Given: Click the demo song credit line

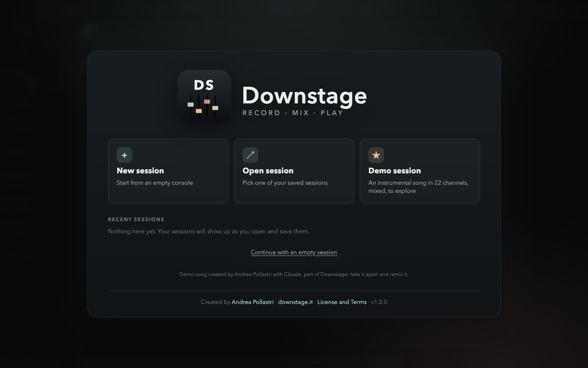Looking at the screenshot, I should click(294, 275).
